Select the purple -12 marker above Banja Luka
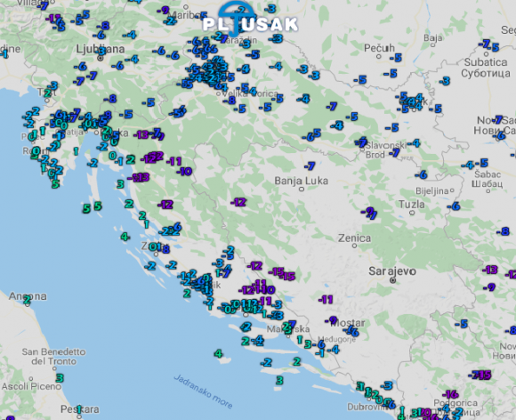The image size is (516, 420). tap(238, 202)
